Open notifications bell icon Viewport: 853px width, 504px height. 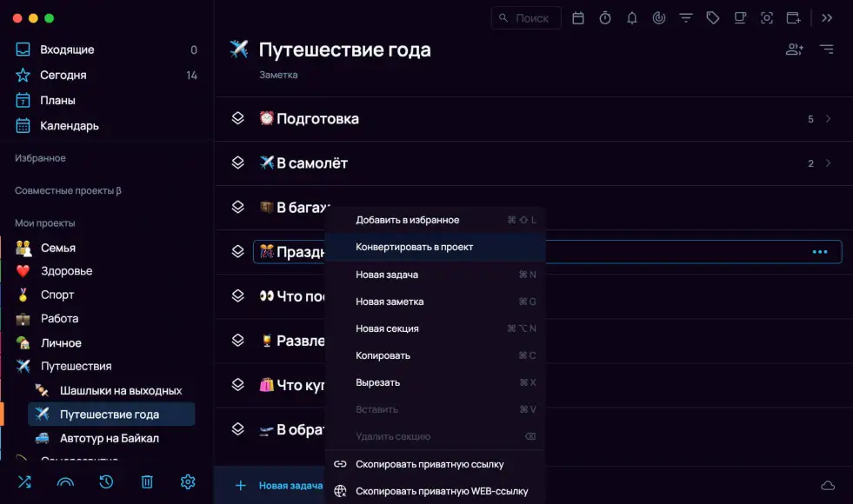coord(632,17)
